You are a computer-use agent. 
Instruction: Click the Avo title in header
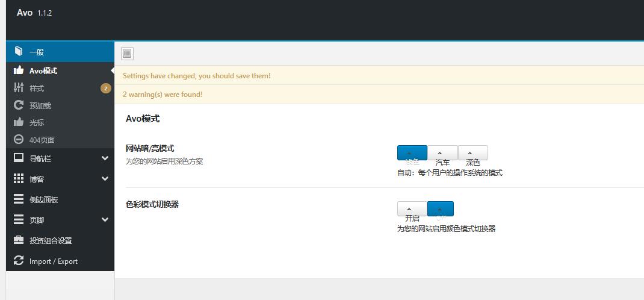pos(25,12)
